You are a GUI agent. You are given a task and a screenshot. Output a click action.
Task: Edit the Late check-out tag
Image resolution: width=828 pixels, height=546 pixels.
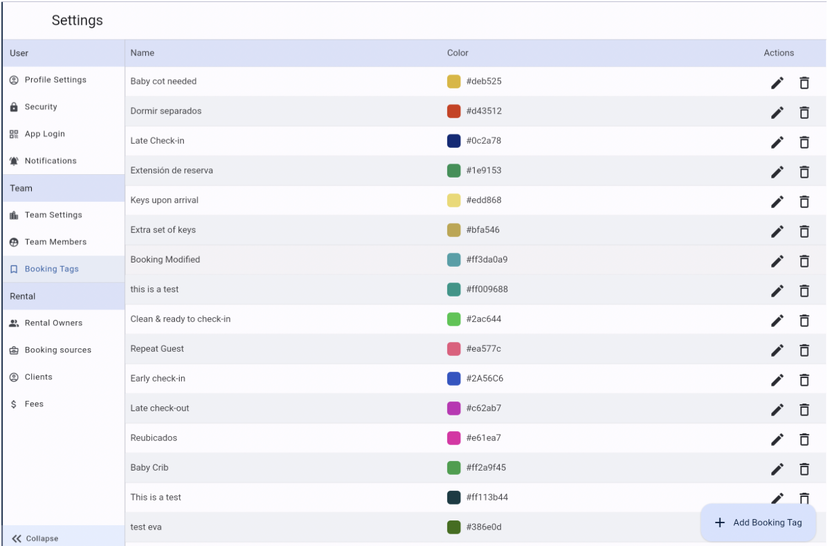point(777,410)
